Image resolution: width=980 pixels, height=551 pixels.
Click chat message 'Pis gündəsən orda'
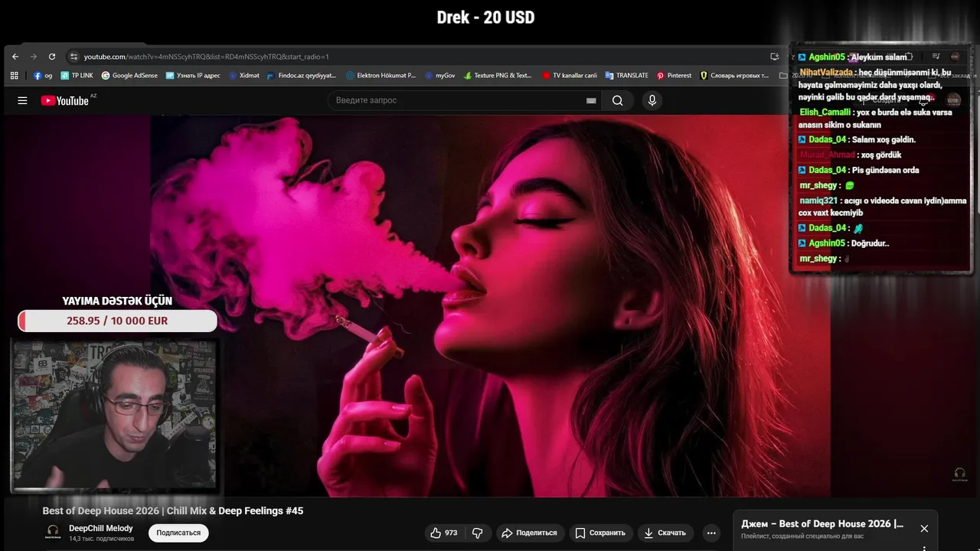pos(886,171)
